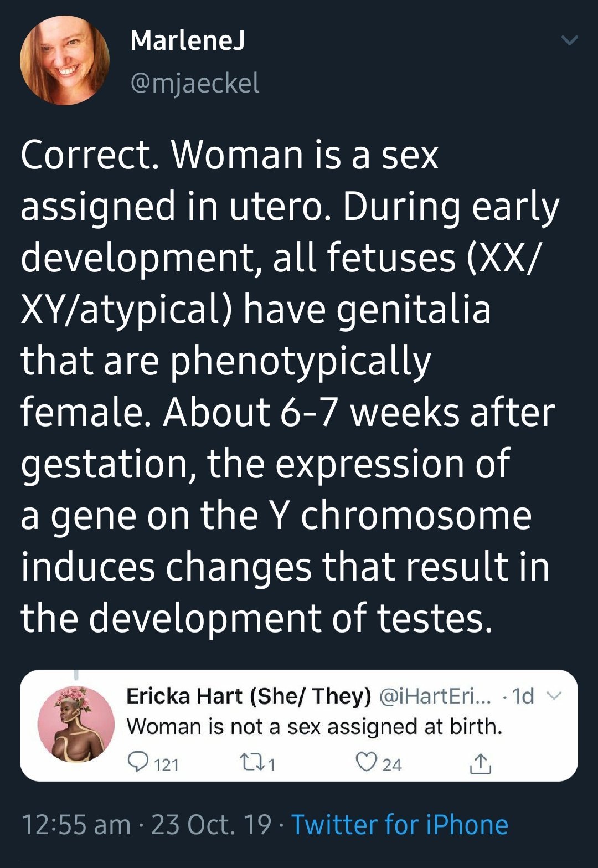Open the tweet options chevron beside MarleneJ
Screen dimensions: 598x868
(x=570, y=40)
